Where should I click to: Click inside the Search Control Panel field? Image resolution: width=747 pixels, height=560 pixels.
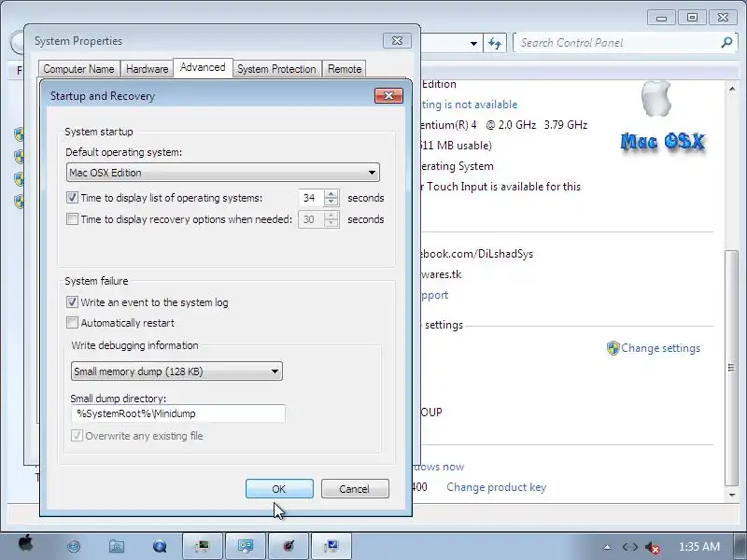618,43
